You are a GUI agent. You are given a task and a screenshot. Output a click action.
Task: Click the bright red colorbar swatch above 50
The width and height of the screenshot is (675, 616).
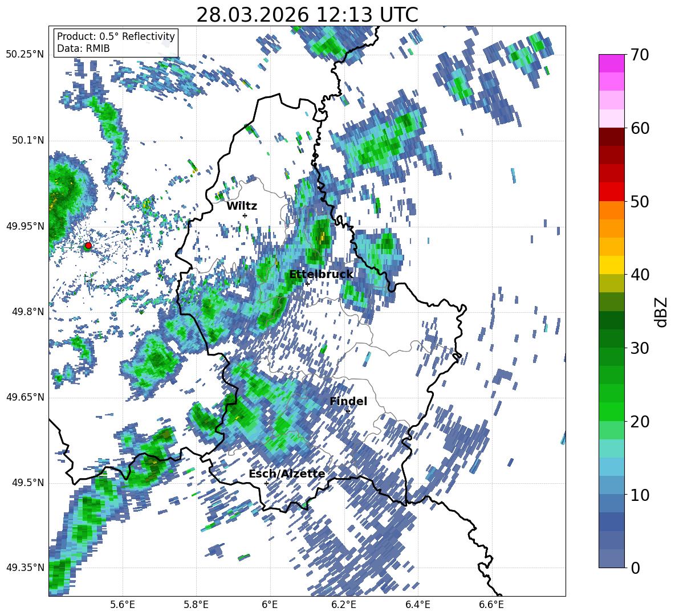(611, 192)
